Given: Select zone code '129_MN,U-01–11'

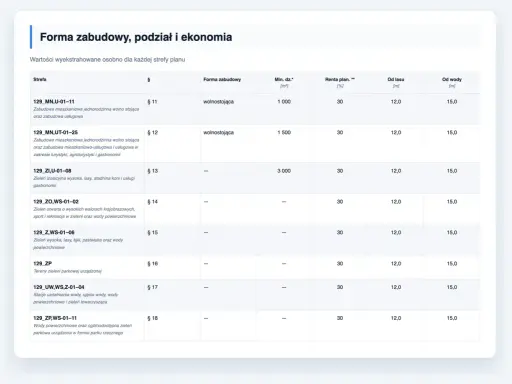Looking at the screenshot, I should tap(54, 101).
